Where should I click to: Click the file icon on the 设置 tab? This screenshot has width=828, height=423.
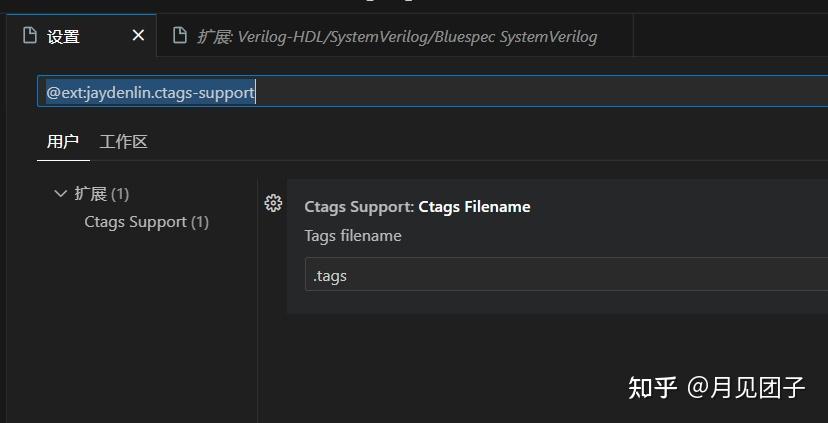pyautogui.click(x=30, y=36)
